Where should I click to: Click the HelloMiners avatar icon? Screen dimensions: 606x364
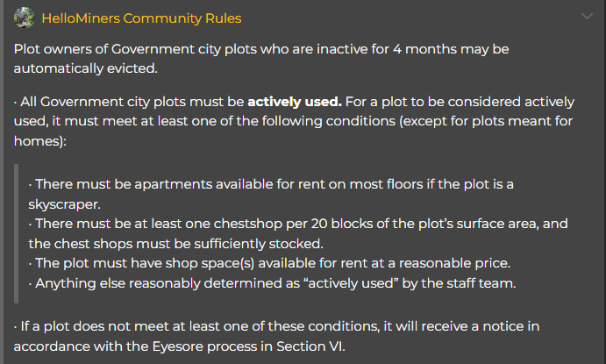(x=24, y=18)
